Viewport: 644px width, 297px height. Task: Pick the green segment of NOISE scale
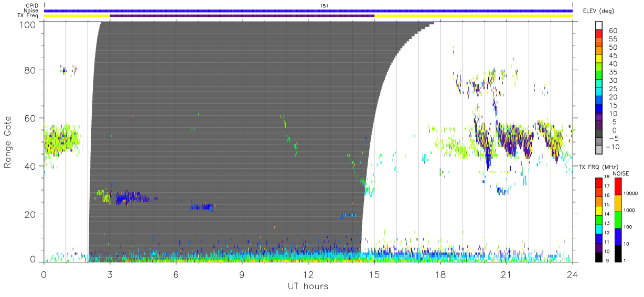click(x=618, y=220)
